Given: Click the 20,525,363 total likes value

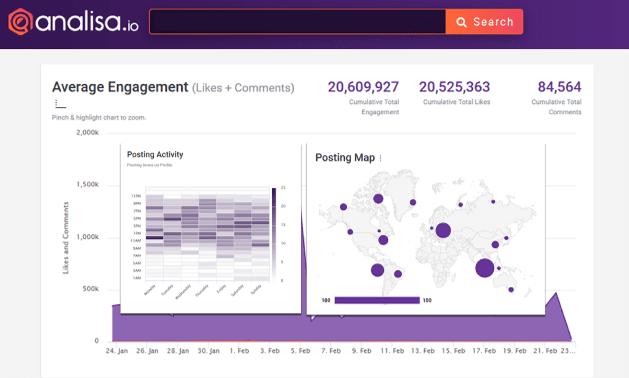Looking at the screenshot, I should (455, 87).
